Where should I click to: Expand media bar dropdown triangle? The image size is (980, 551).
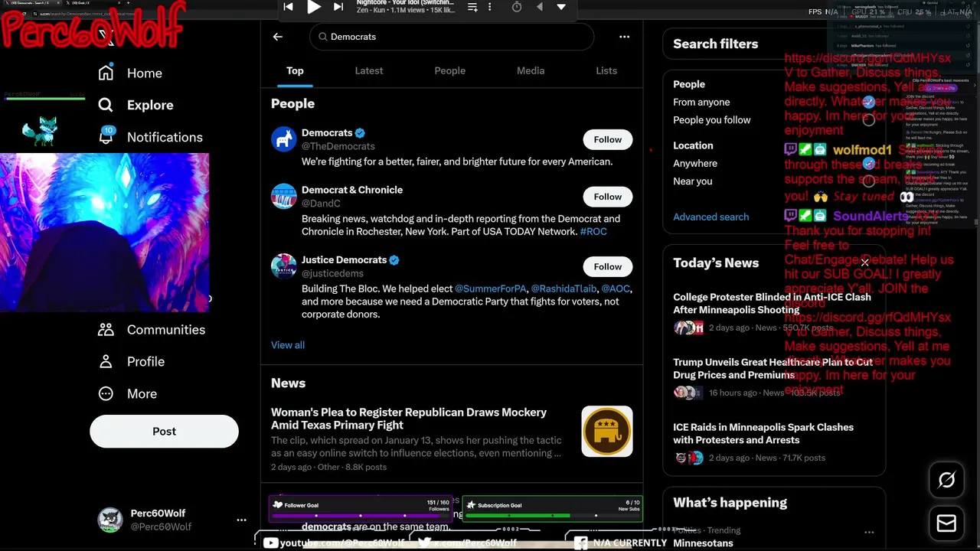(561, 7)
